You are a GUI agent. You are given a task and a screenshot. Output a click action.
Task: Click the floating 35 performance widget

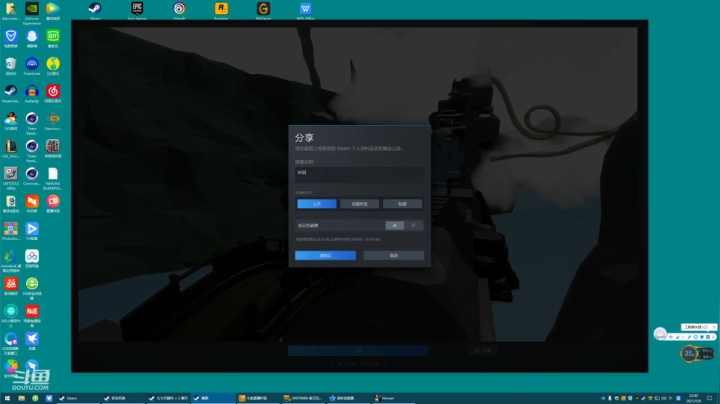(689, 354)
